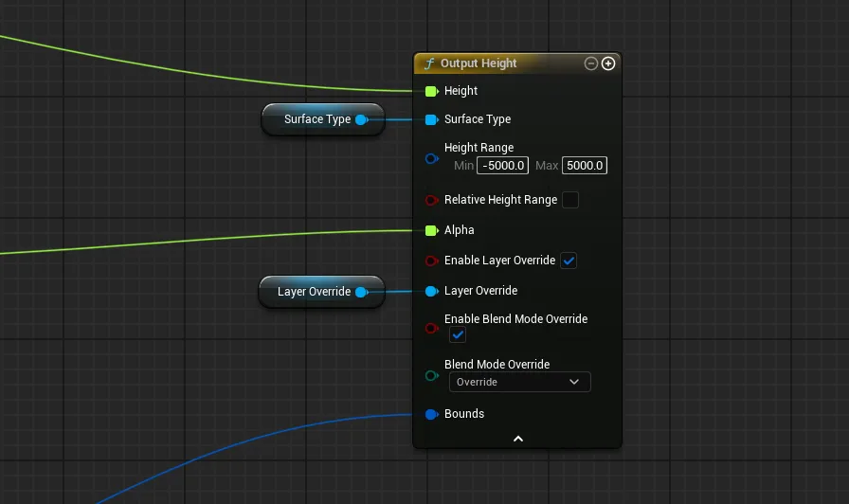The height and width of the screenshot is (504, 849).
Task: Enable the Relative Height Range checkbox
Action: point(569,200)
